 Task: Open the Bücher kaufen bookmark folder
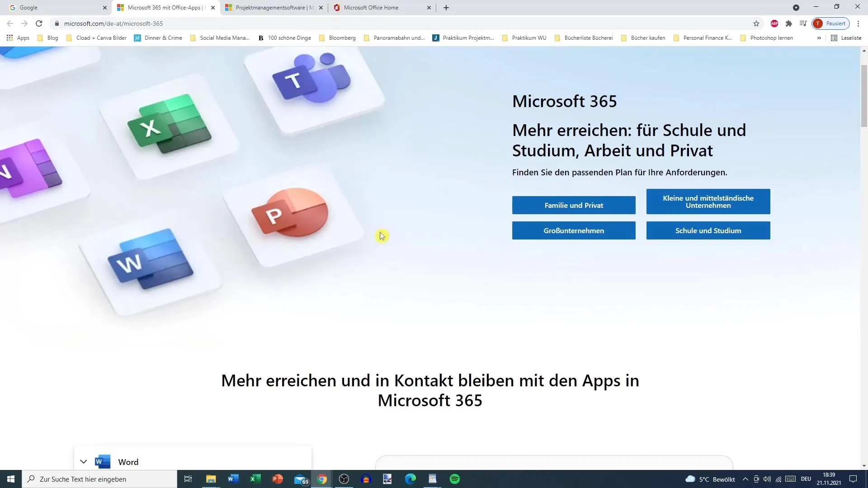point(643,38)
